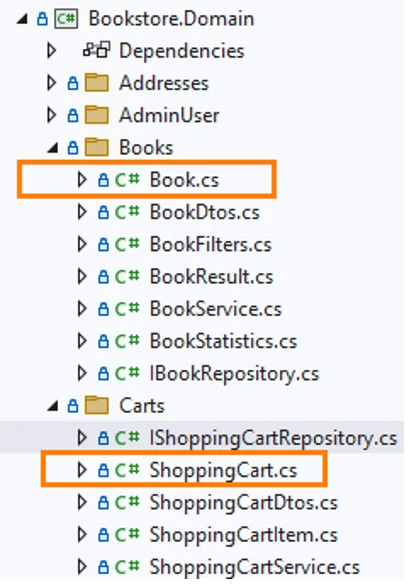Click the lock icon next to BookDtos.cs
The image size is (408, 584).
103,212
